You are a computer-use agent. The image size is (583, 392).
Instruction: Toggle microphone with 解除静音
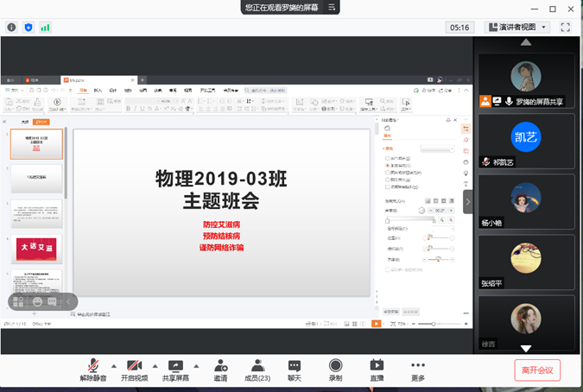pyautogui.click(x=92, y=370)
